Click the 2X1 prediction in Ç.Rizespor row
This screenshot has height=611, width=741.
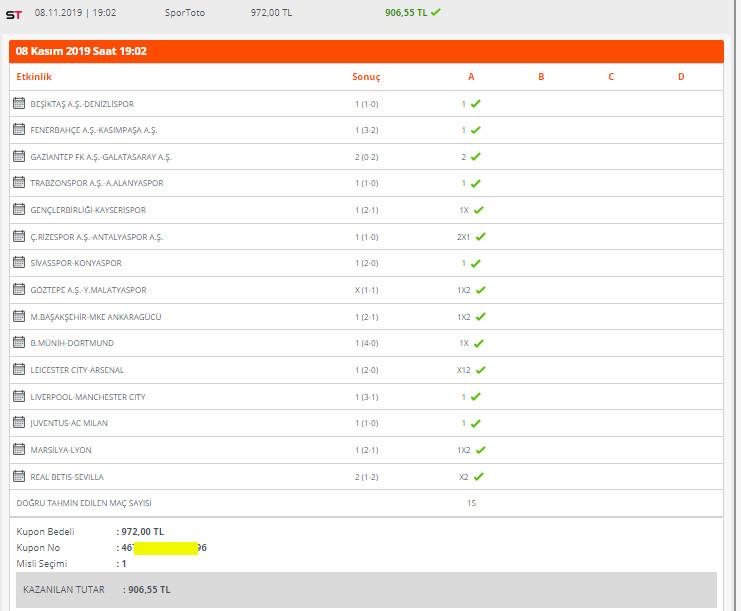coord(464,237)
